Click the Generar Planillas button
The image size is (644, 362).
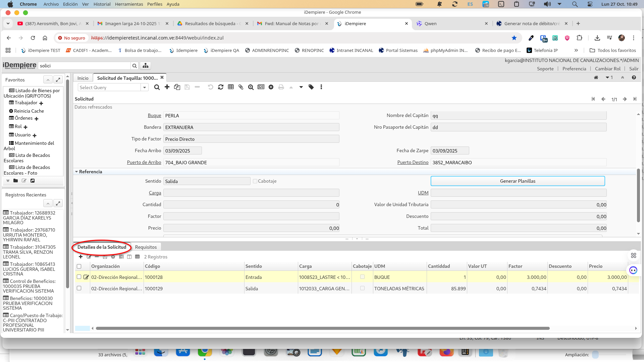[x=517, y=181]
